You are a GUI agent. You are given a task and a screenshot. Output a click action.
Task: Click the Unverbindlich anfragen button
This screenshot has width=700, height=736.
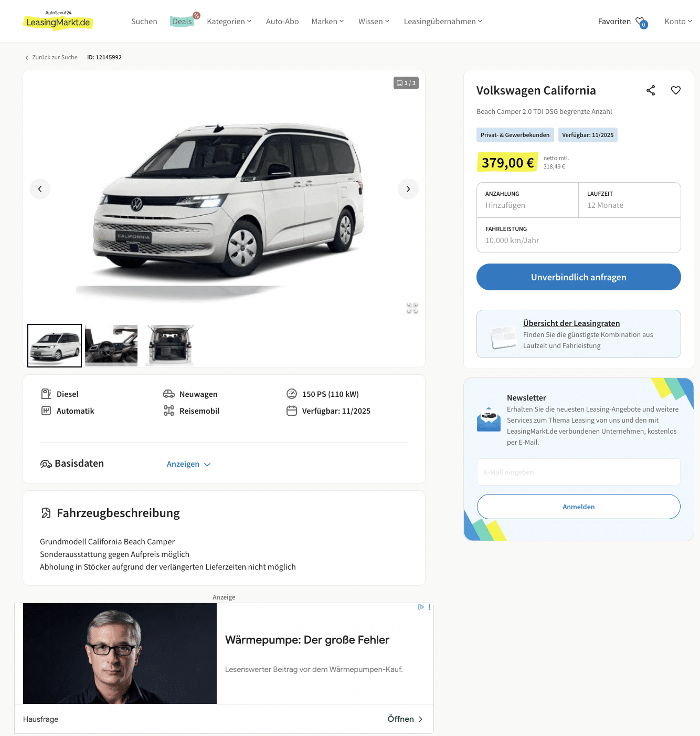(x=579, y=277)
